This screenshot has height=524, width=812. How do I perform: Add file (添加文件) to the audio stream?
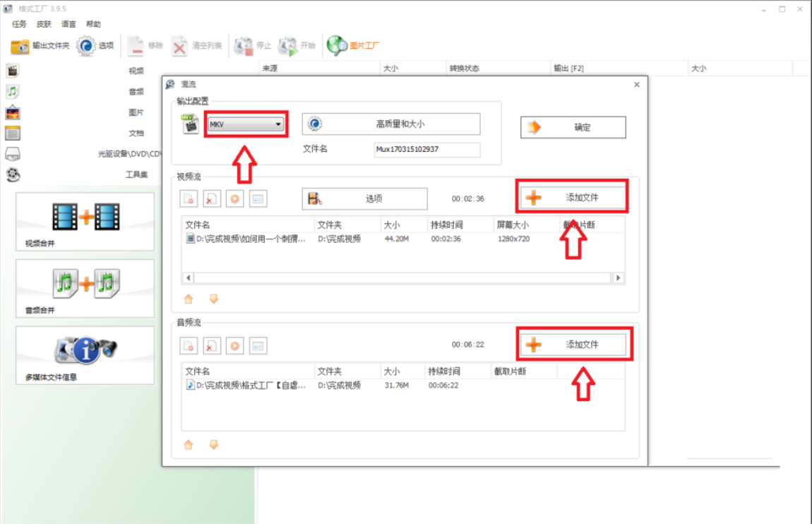[x=574, y=345]
